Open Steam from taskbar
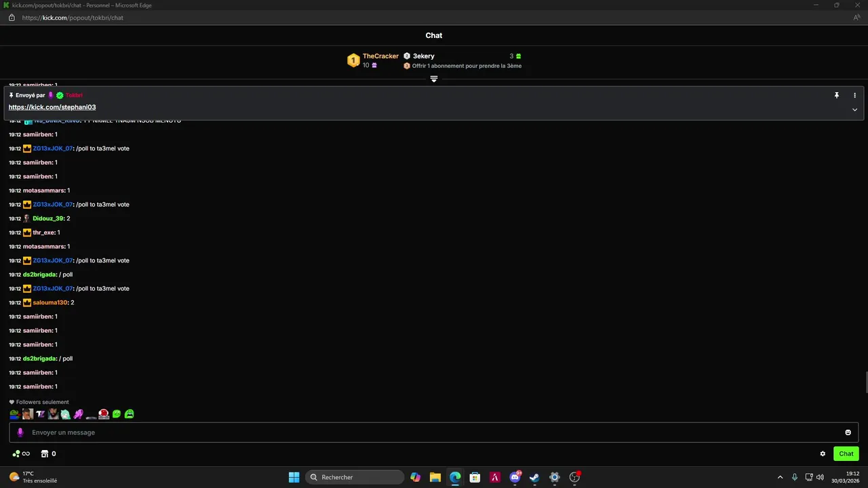The width and height of the screenshot is (868, 488). pyautogui.click(x=534, y=477)
